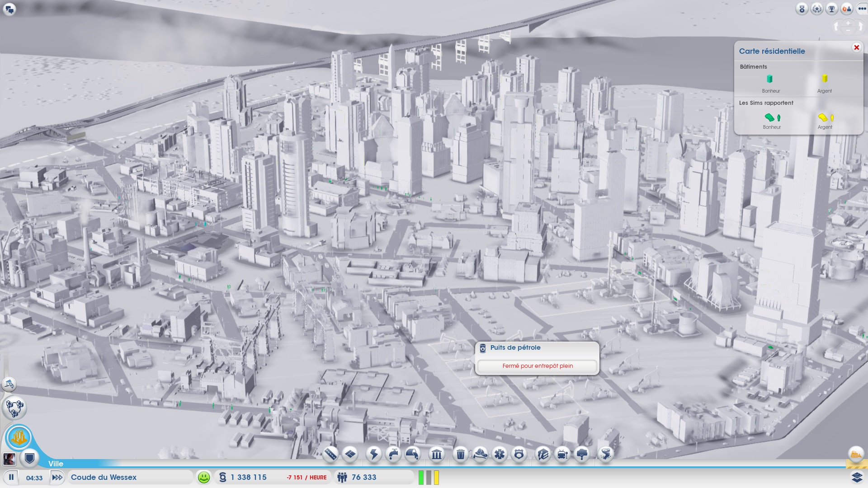Open the population people icon
Image resolution: width=868 pixels, height=488 pixels.
(x=342, y=477)
